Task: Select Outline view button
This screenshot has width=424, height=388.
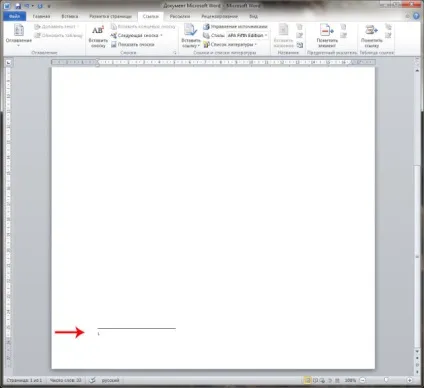Action: (330, 380)
